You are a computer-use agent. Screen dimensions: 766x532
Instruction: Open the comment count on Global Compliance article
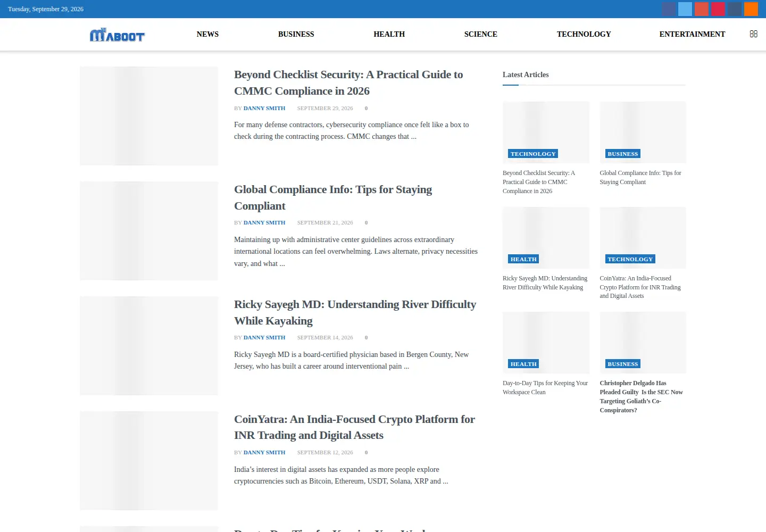pyautogui.click(x=366, y=222)
